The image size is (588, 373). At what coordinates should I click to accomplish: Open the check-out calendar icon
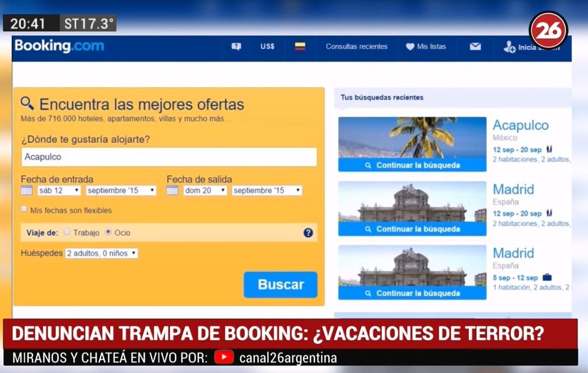[172, 190]
